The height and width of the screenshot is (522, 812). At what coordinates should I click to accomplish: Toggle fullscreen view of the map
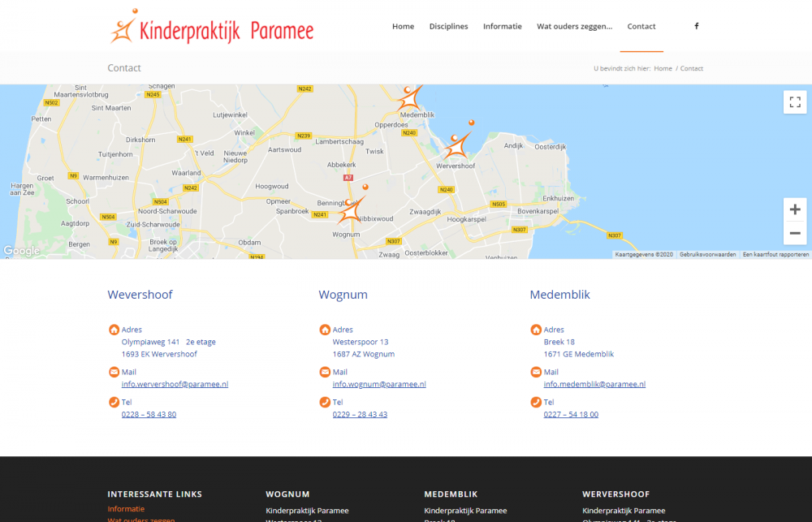click(x=795, y=101)
